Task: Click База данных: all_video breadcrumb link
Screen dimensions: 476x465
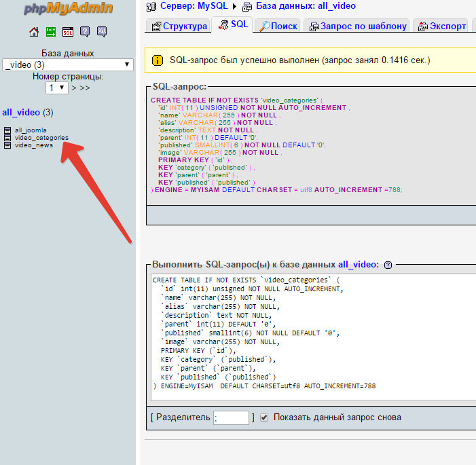Action: pyautogui.click(x=306, y=5)
